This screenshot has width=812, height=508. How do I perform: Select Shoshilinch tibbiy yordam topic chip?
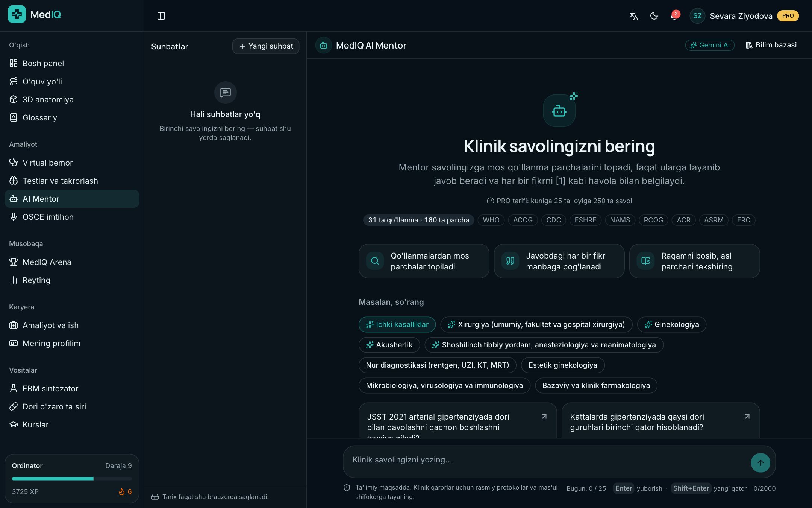[544, 345]
